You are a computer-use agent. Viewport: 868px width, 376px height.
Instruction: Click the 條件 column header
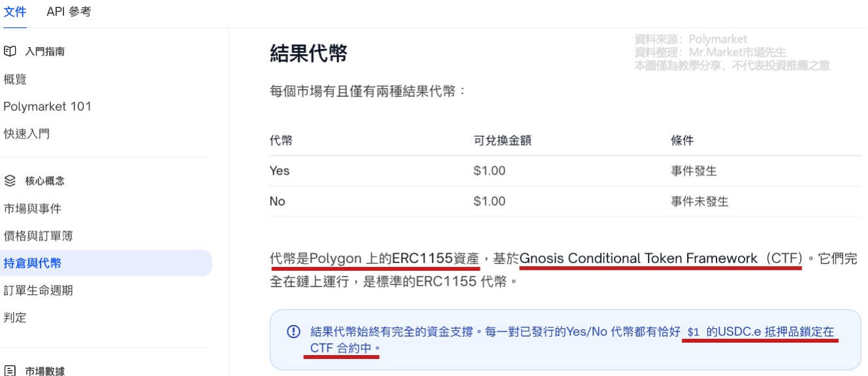(x=682, y=141)
